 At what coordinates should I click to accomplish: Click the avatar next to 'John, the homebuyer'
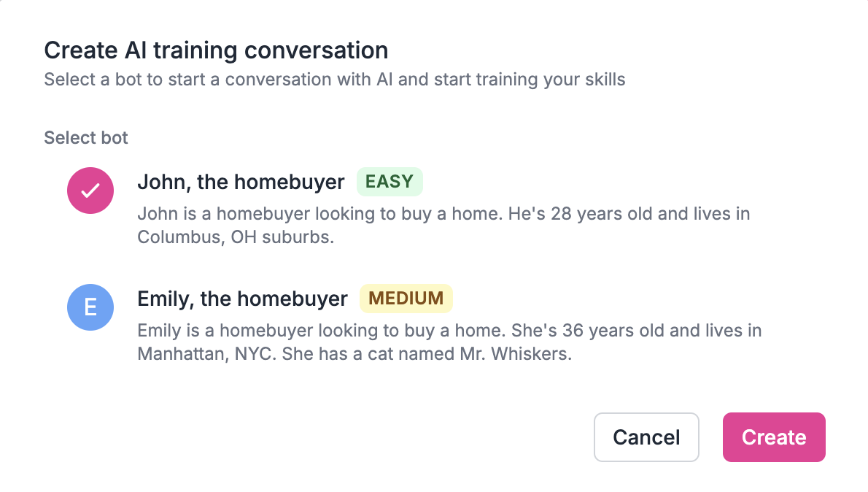pos(90,190)
